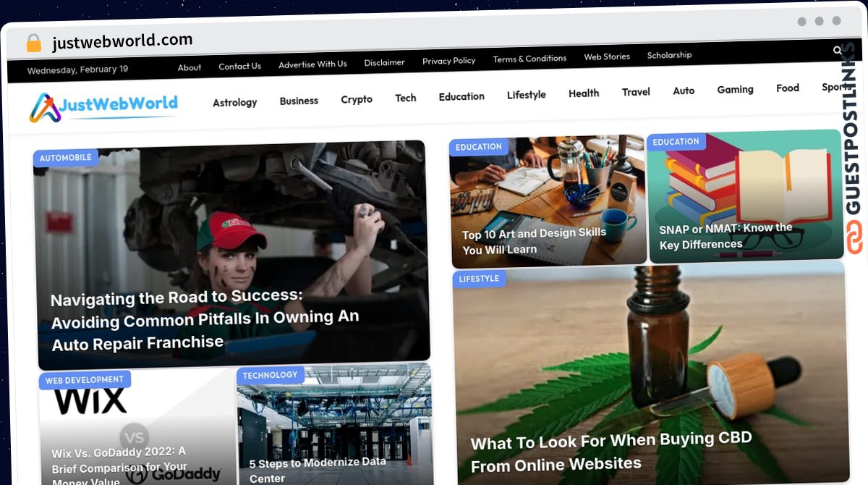Click the CBD bottle photo thumbnail
Screen dimensions: 868x485
(651, 373)
